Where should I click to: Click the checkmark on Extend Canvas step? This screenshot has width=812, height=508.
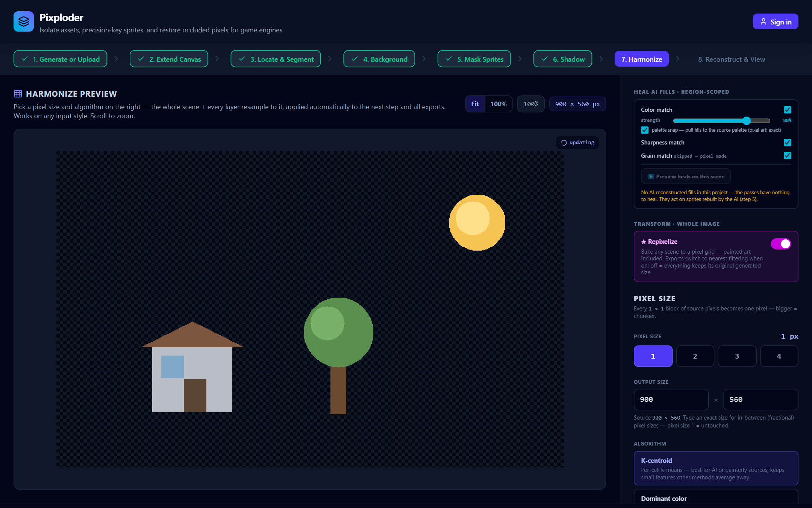[141, 59]
